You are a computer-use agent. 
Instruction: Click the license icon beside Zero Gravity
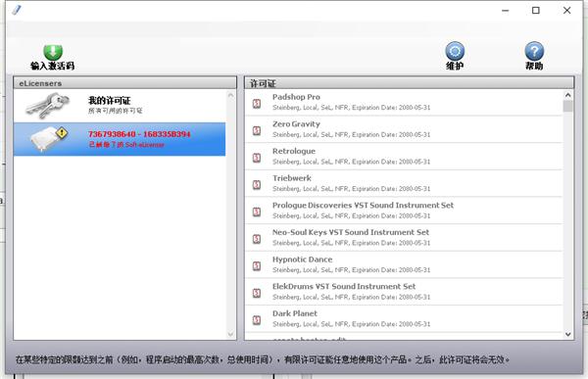click(x=257, y=130)
